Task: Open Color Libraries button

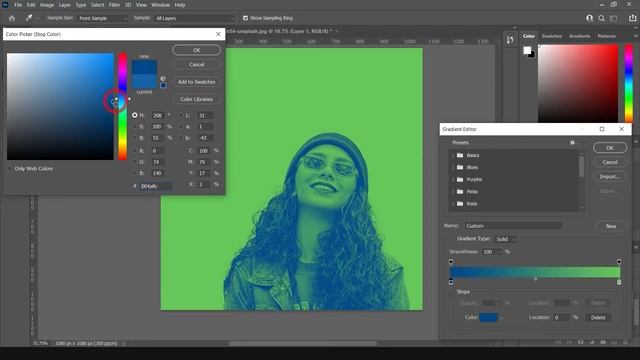Action: [197, 99]
